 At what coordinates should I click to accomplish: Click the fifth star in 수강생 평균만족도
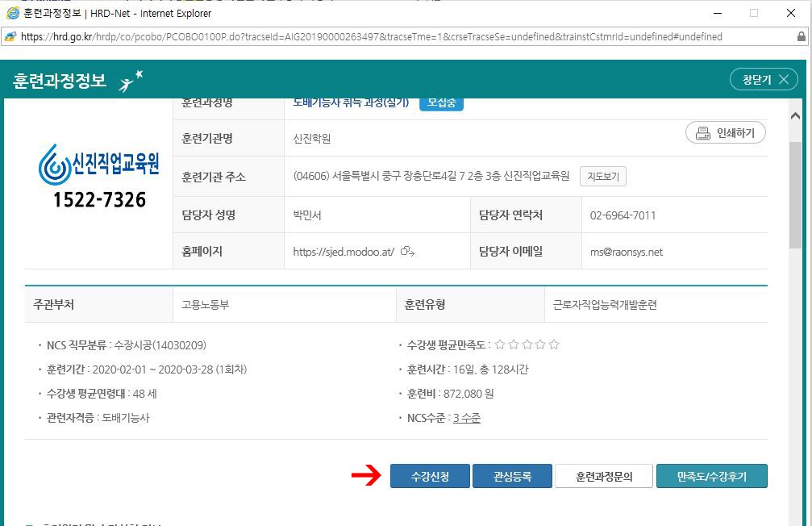pyautogui.click(x=554, y=345)
